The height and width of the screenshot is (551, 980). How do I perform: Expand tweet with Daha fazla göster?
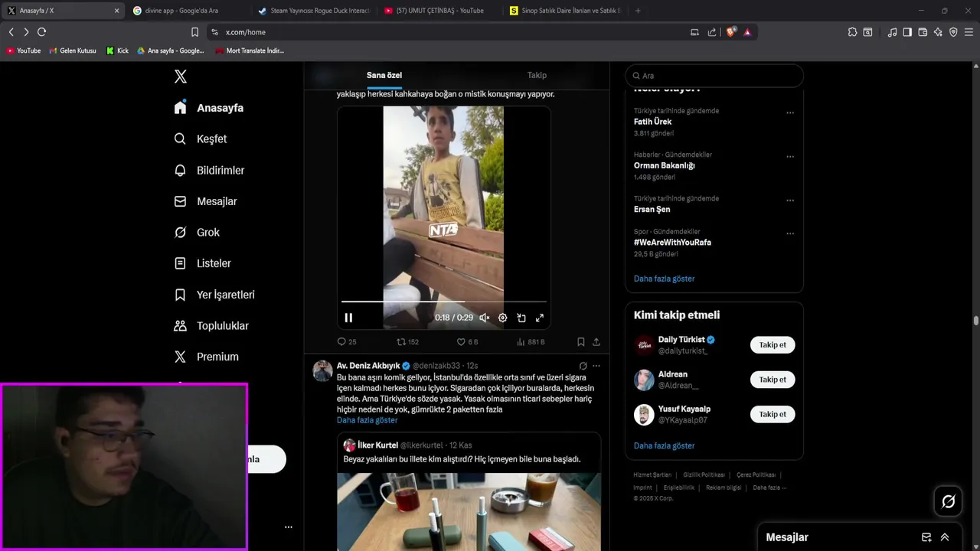367,420
